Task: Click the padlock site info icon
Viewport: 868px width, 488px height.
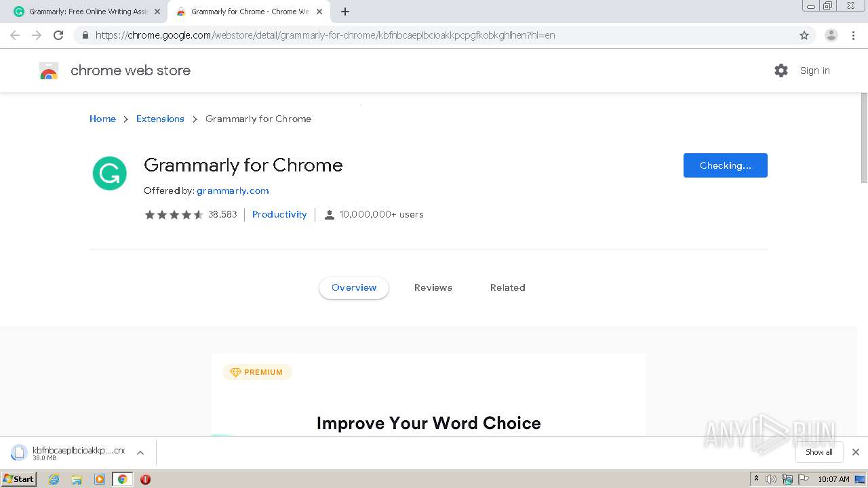Action: (85, 35)
